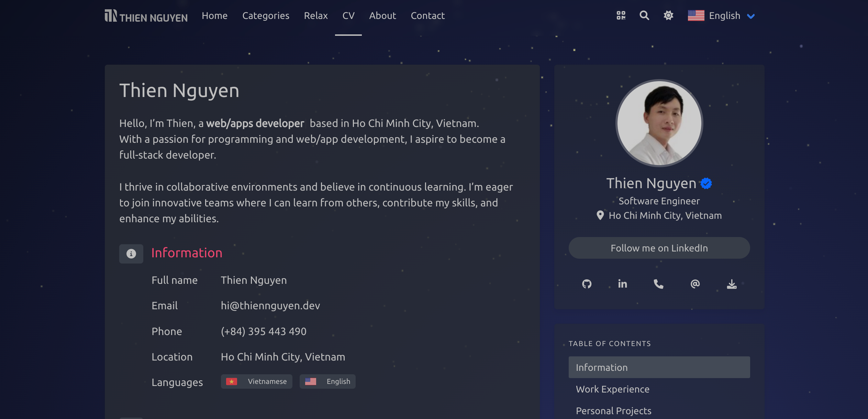The height and width of the screenshot is (419, 868).
Task: Click the profile avatar photo
Action: (659, 123)
